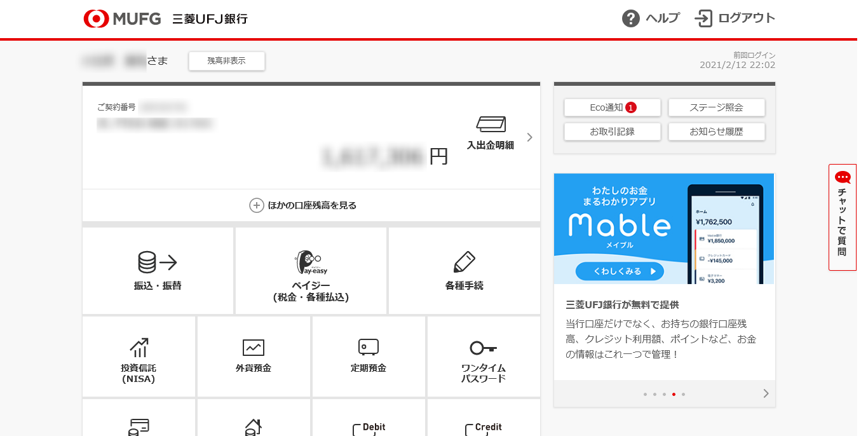Open the Pay-easy ペイジー icon
The width and height of the screenshot is (868, 436).
click(311, 262)
